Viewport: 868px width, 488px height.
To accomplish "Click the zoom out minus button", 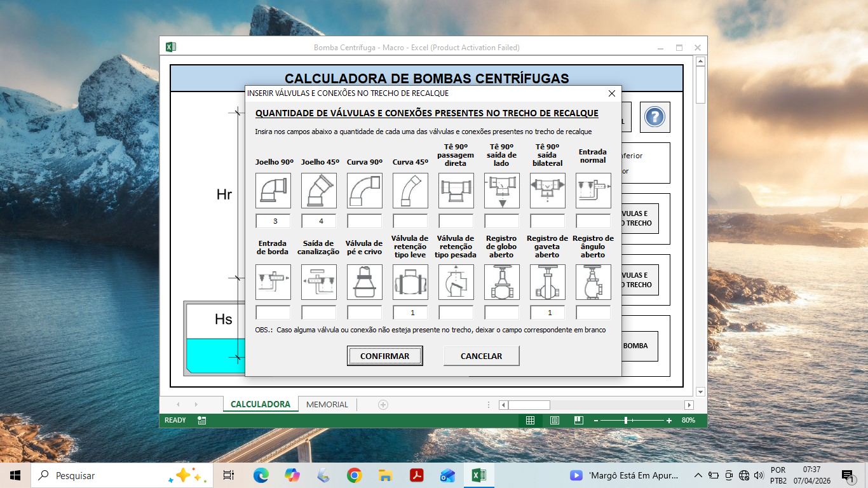I will click(x=596, y=421).
